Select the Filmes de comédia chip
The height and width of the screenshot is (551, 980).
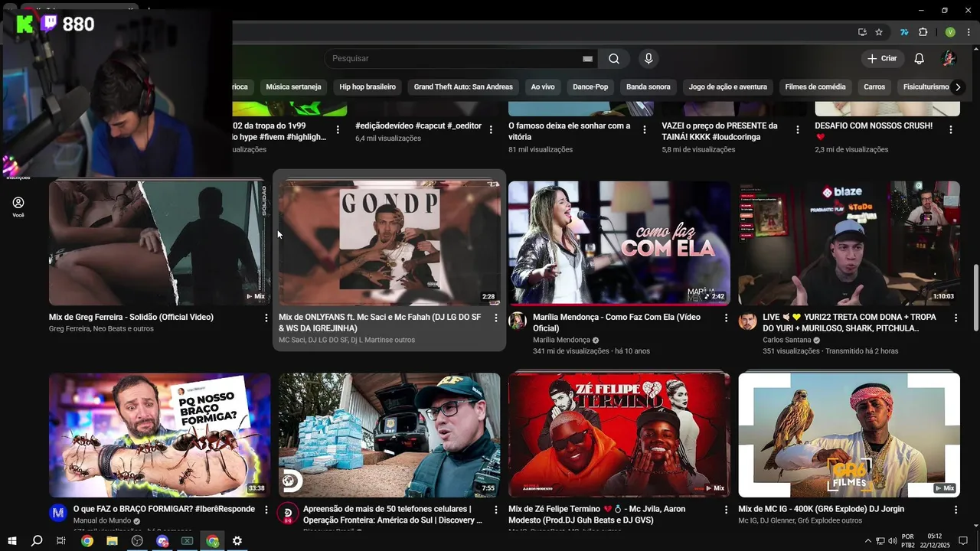click(815, 87)
